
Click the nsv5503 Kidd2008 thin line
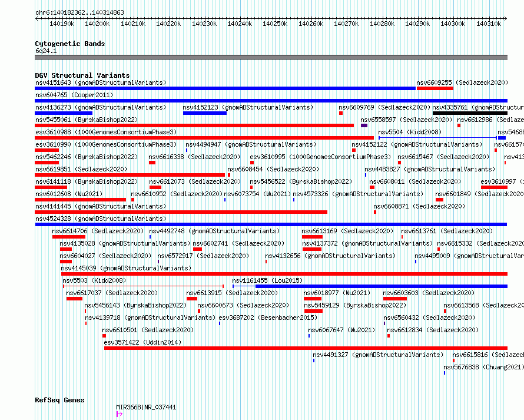(x=144, y=286)
